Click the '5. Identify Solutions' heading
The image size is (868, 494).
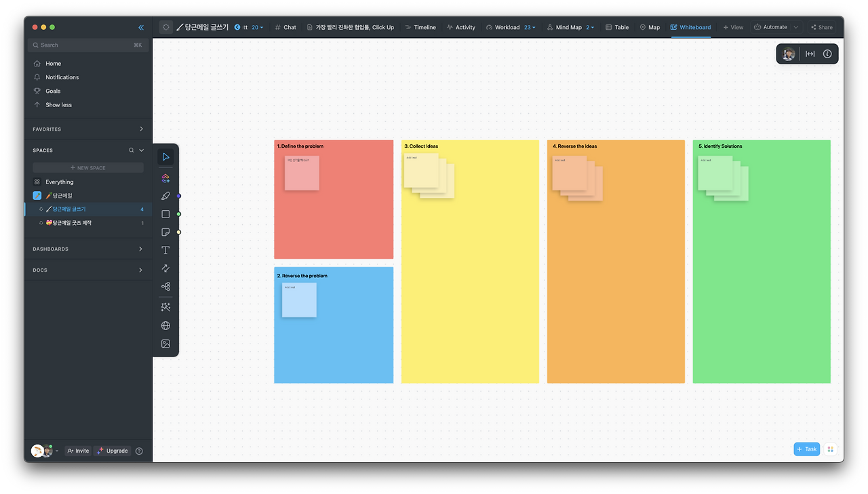click(x=720, y=146)
